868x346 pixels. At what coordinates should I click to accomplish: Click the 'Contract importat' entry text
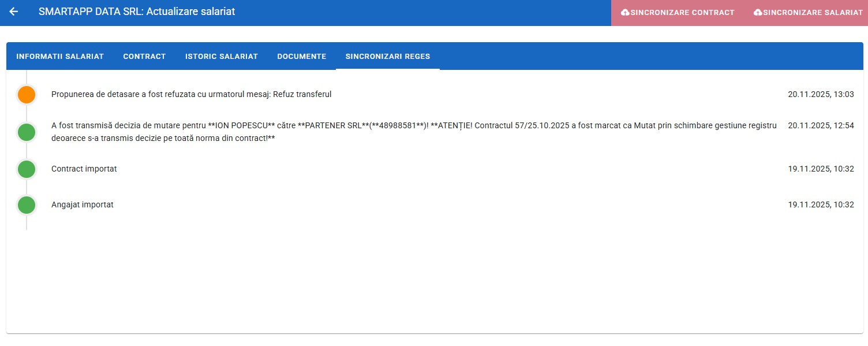[x=84, y=169]
